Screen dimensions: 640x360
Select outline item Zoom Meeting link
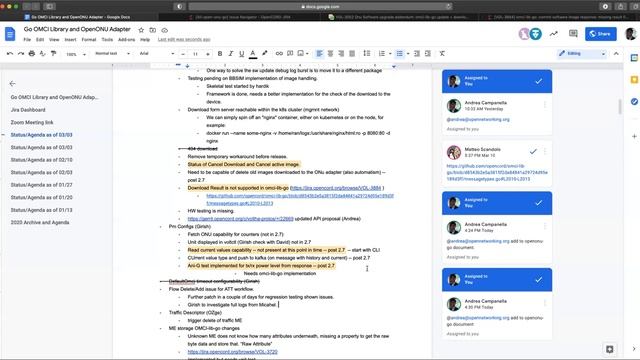click(32, 122)
